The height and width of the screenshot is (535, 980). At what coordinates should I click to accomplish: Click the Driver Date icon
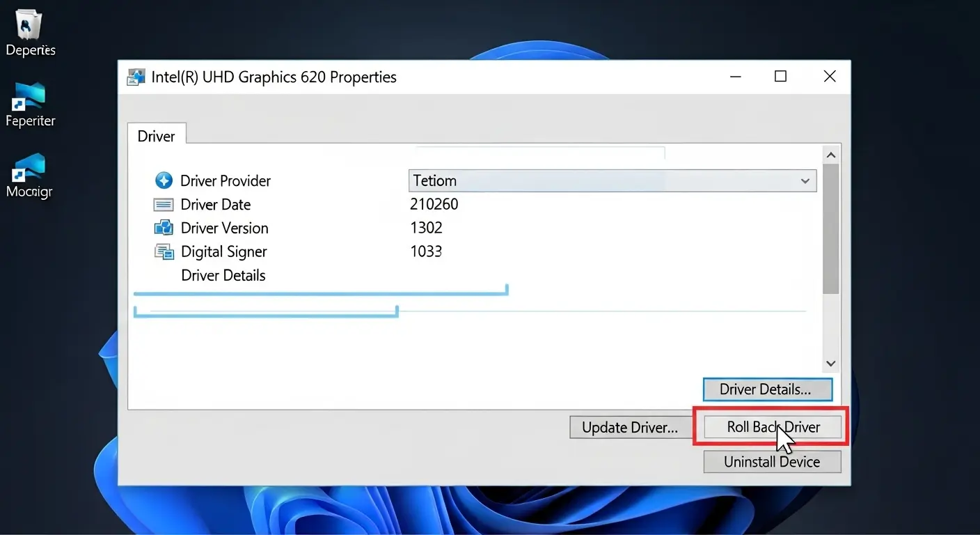[x=163, y=205]
